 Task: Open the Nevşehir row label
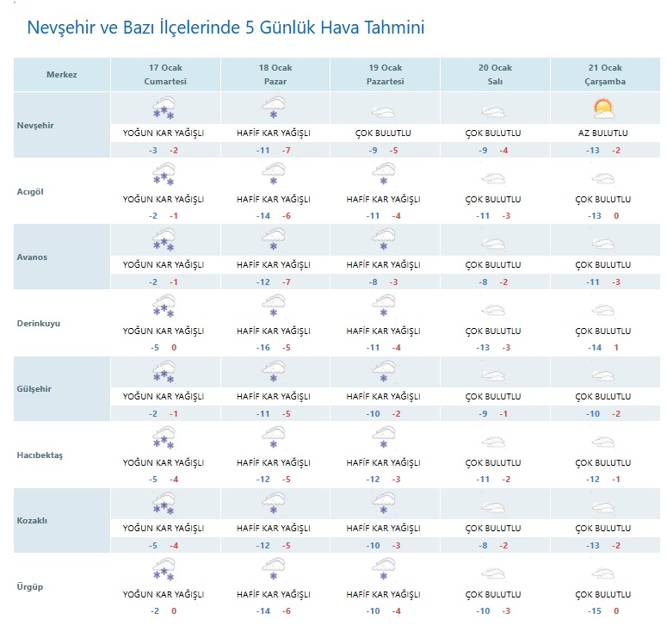point(34,126)
